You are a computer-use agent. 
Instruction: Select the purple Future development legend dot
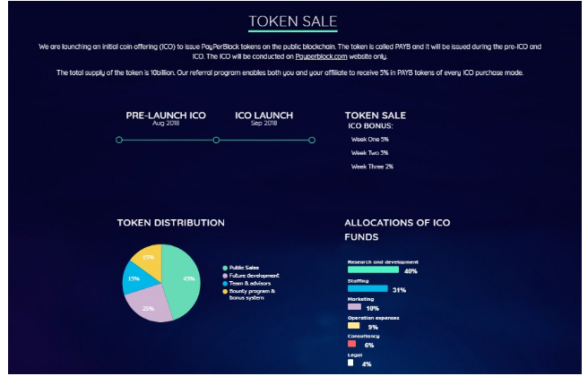tap(225, 276)
